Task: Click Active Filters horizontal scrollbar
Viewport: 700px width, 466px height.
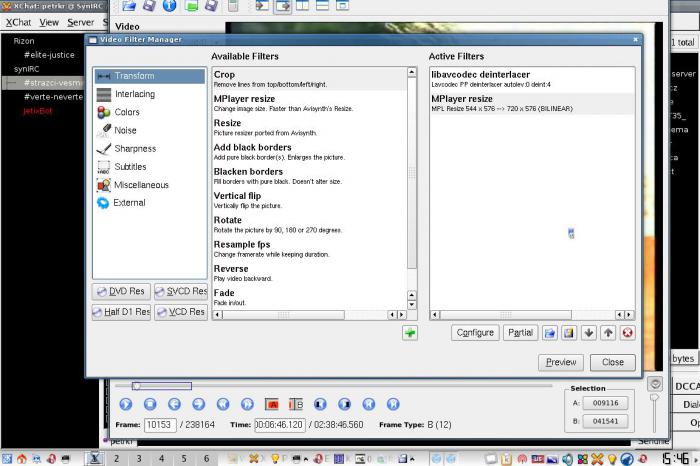Action: click(505, 315)
